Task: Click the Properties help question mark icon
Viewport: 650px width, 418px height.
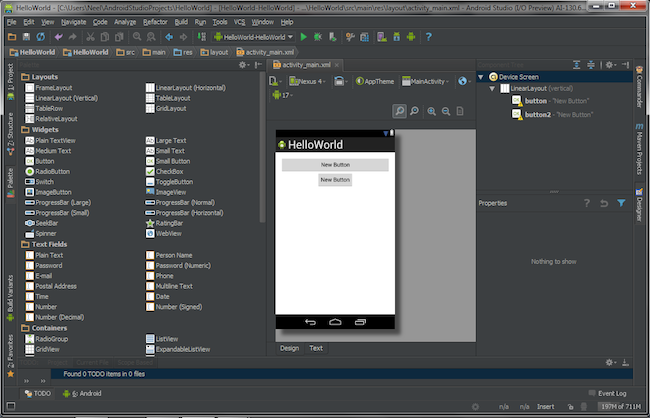Action: 586,203
